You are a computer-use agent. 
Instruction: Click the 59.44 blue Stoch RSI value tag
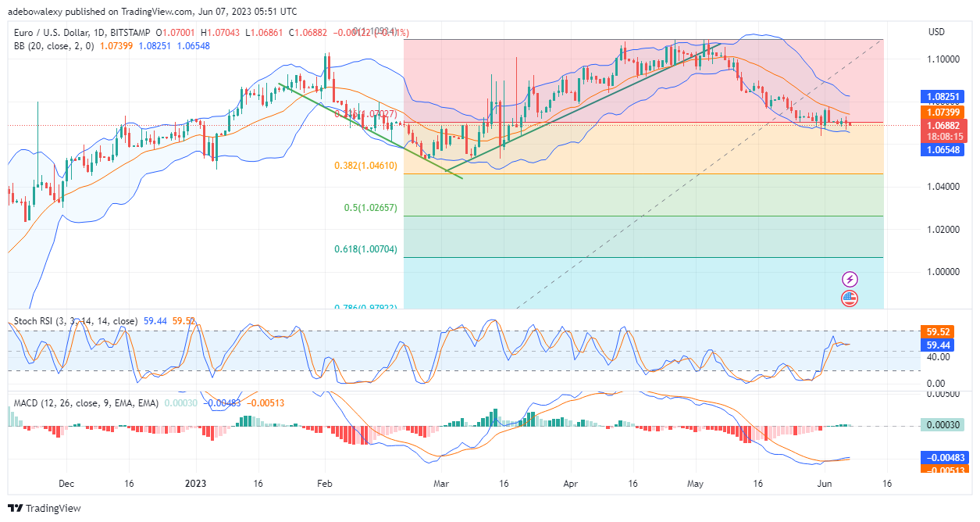(938, 345)
